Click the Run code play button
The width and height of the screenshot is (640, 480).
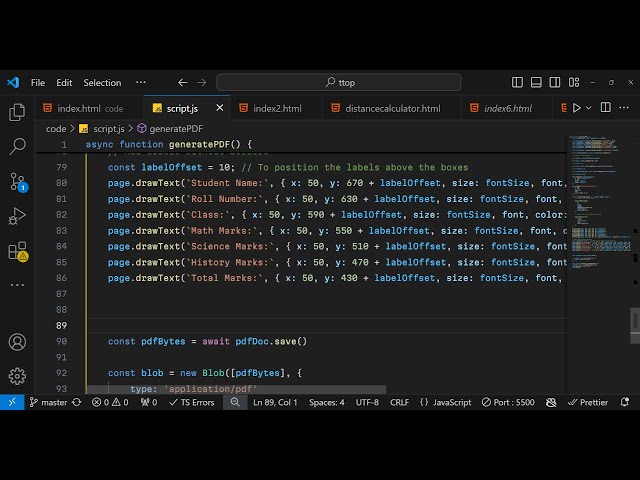pyautogui.click(x=576, y=108)
